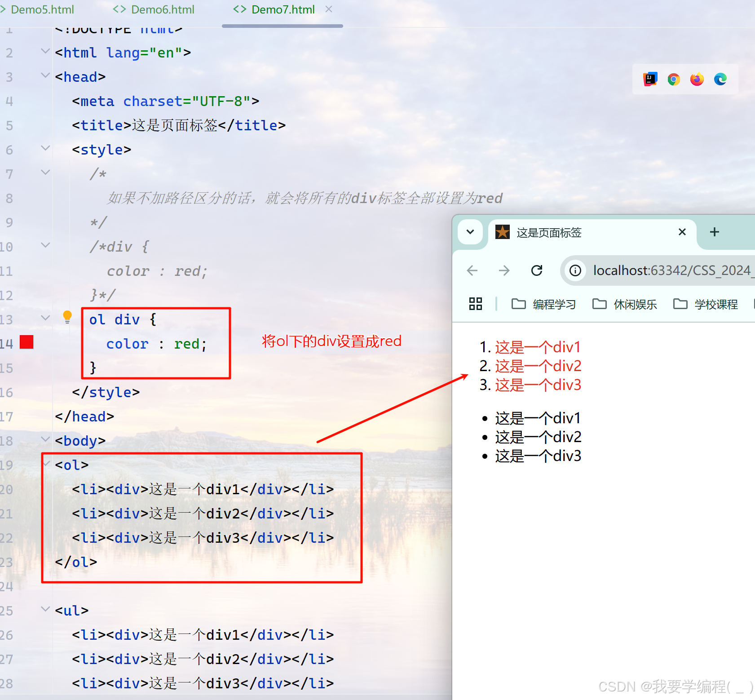The width and height of the screenshot is (755, 700).
Task: Click the color : red; declaration on line 14
Action: pos(156,344)
